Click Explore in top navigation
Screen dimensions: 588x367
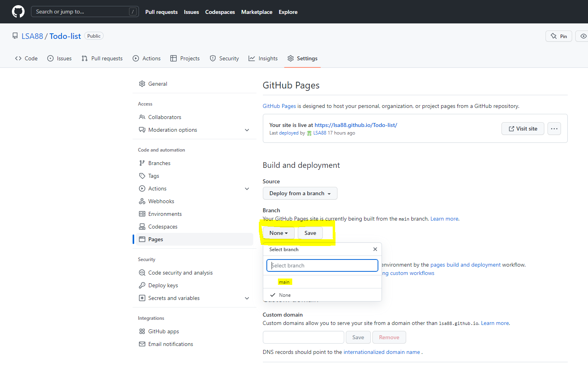(288, 12)
